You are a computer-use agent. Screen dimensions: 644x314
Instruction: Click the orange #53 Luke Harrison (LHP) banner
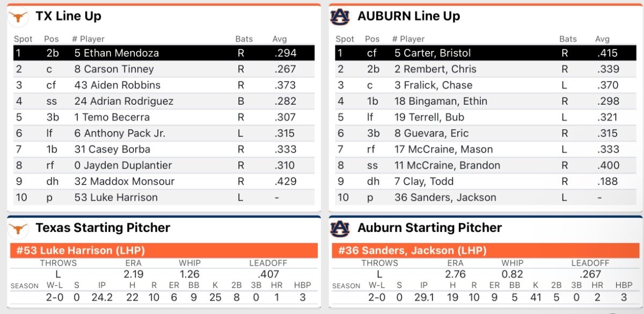point(164,251)
